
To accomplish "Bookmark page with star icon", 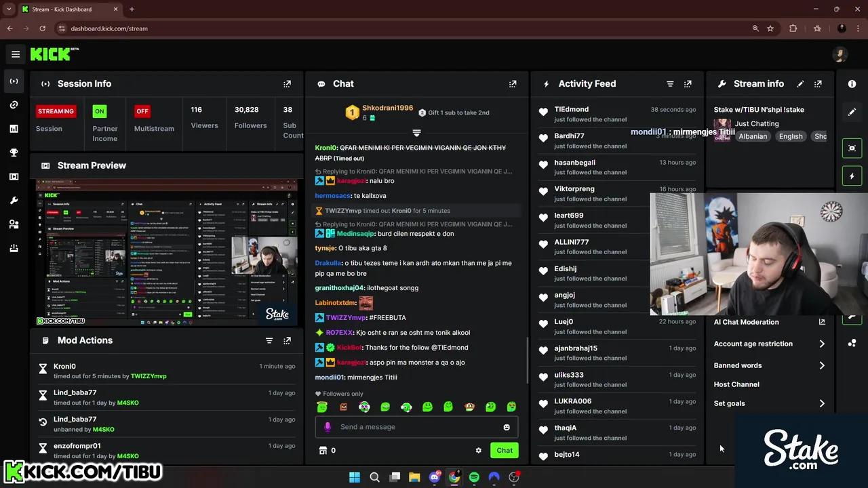I will (x=770, y=28).
